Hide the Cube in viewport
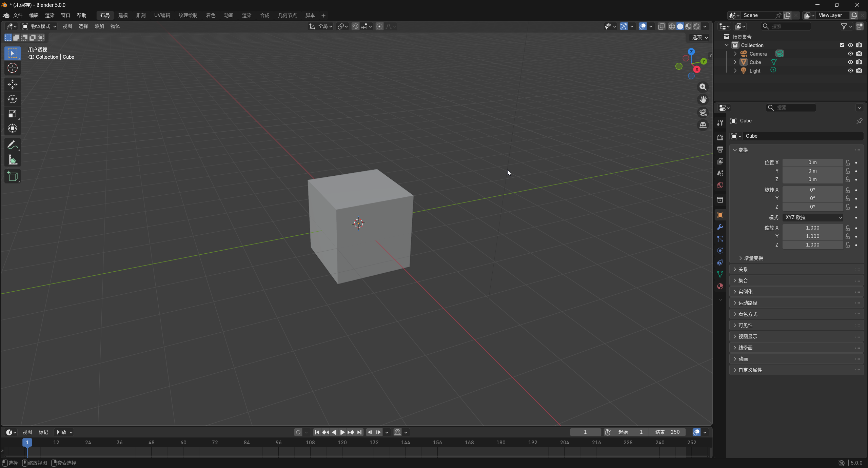868x468 pixels. pos(850,62)
